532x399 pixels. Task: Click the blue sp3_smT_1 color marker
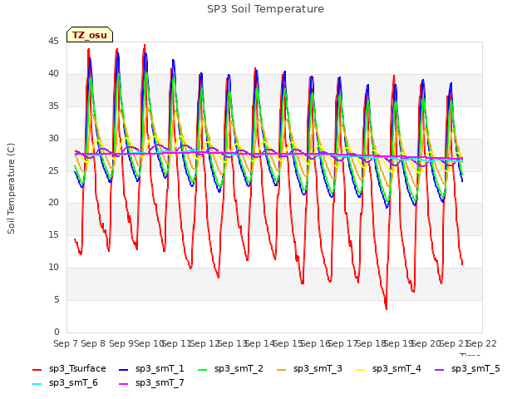tap(124, 369)
